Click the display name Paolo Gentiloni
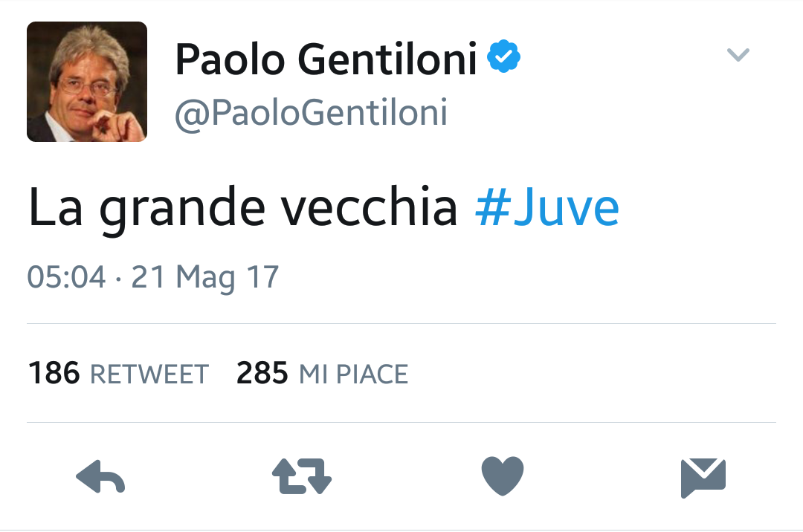The image size is (803, 532). [326, 59]
